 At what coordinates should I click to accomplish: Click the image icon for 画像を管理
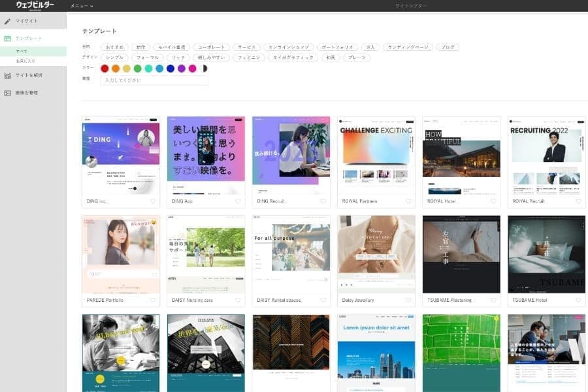[x=8, y=93]
